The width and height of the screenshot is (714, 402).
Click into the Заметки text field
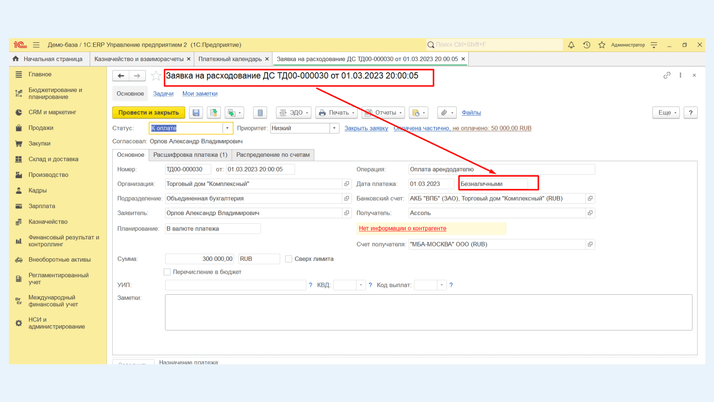[428, 311]
